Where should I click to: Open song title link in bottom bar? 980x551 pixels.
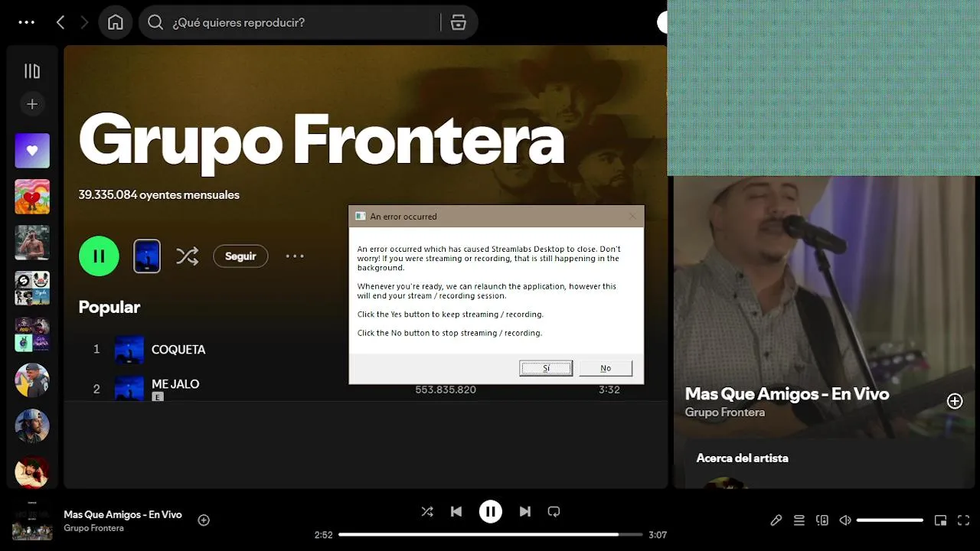[122, 515]
